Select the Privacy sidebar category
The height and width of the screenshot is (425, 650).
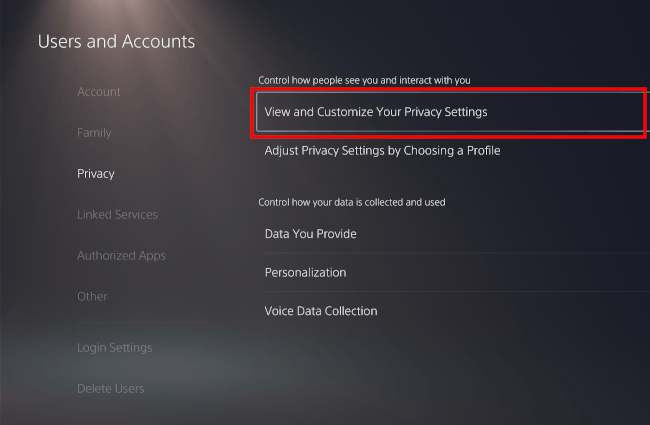96,174
